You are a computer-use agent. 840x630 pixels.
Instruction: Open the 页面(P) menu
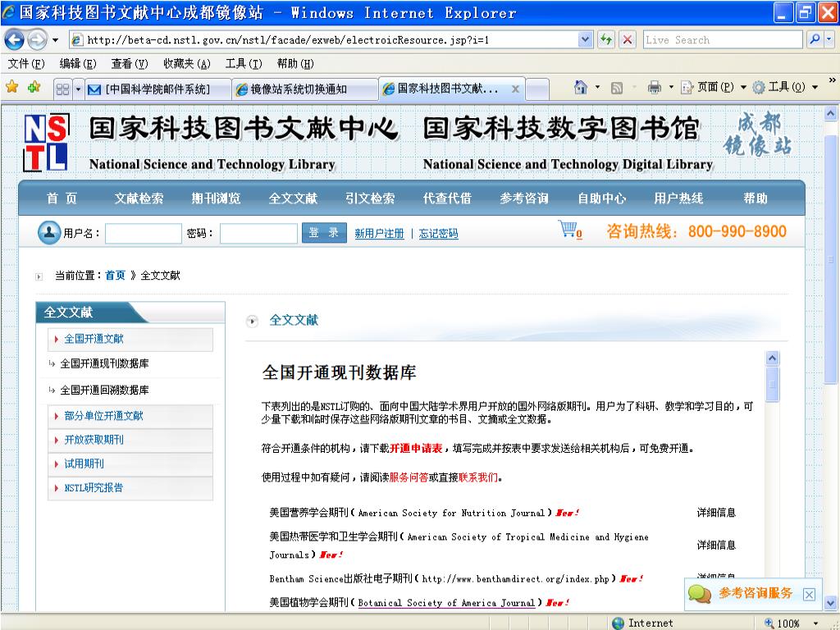coord(714,87)
